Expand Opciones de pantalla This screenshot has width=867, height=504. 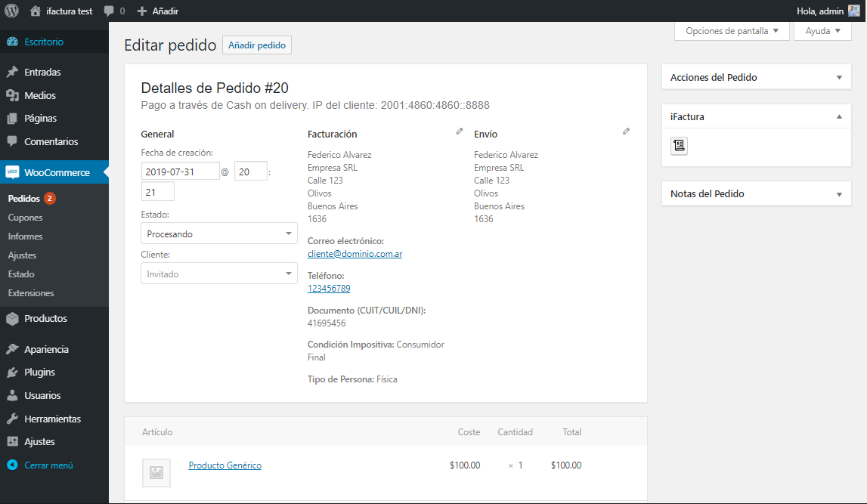(732, 31)
